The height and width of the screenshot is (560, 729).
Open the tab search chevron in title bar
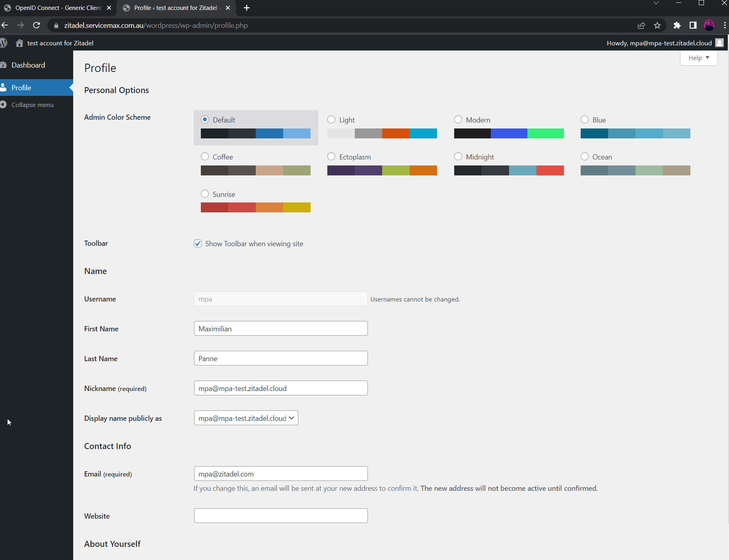(656, 3)
